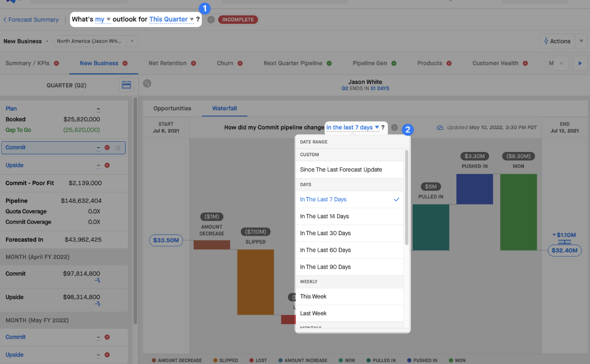Viewport: 590px width, 364px height.
Task: Click the edit icon in the Commit row
Action: (x=118, y=148)
